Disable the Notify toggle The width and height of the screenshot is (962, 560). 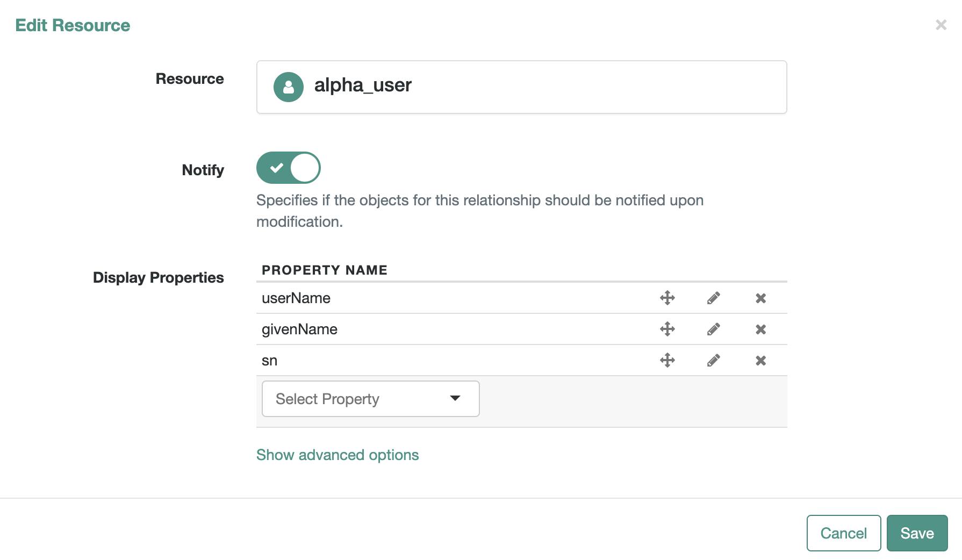(x=288, y=167)
